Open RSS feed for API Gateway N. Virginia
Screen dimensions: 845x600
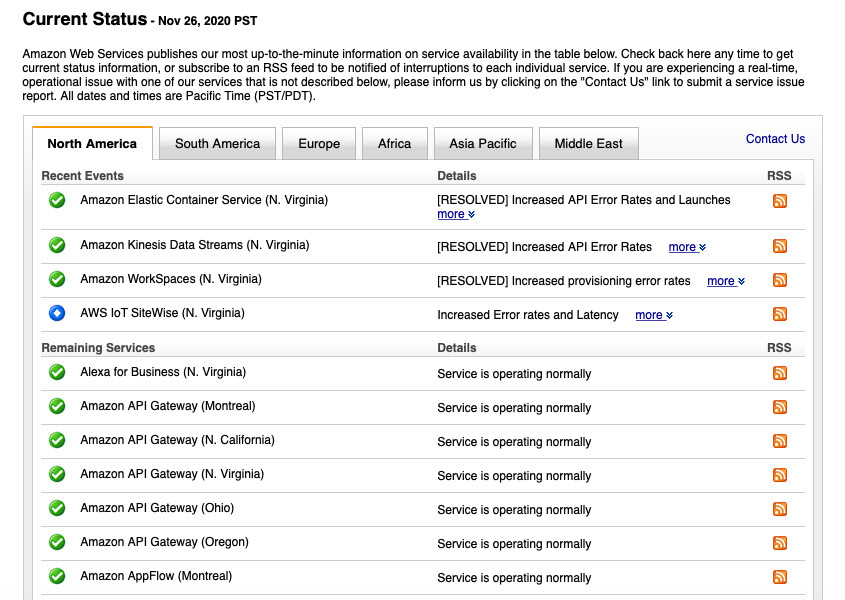point(779,475)
